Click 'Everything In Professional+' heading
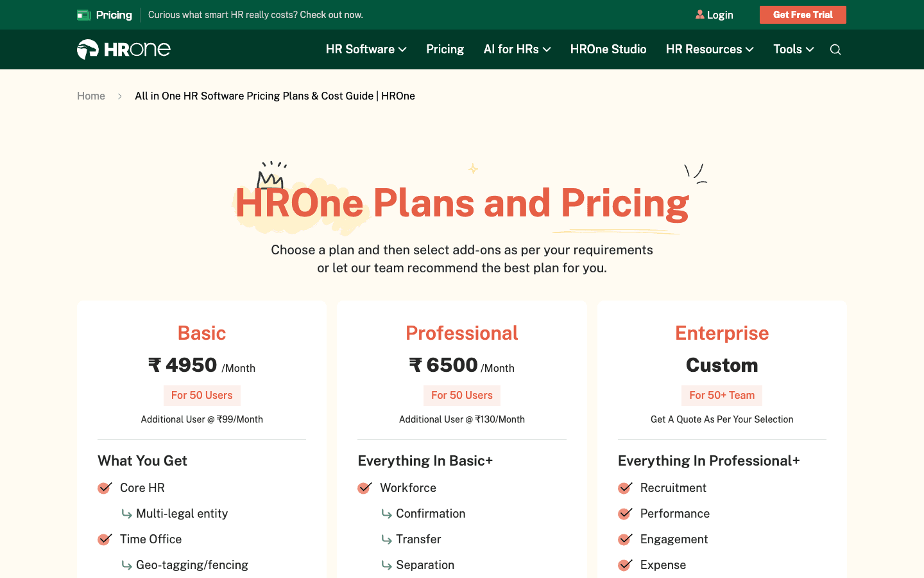This screenshot has height=578, width=924. 709,461
